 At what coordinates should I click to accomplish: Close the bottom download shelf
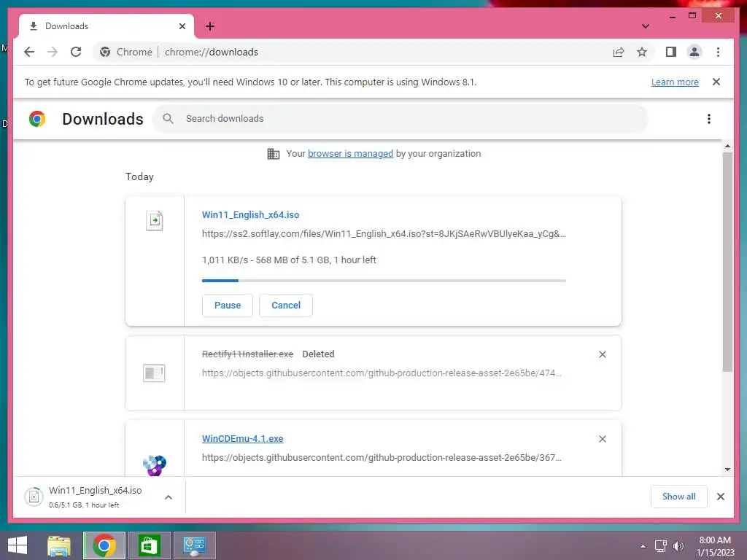click(720, 497)
